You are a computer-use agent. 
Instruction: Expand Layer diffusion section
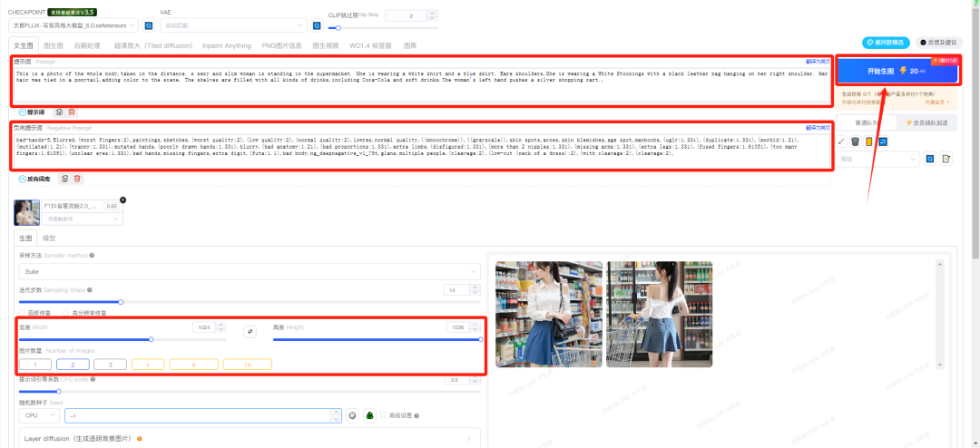pyautogui.click(x=250, y=439)
